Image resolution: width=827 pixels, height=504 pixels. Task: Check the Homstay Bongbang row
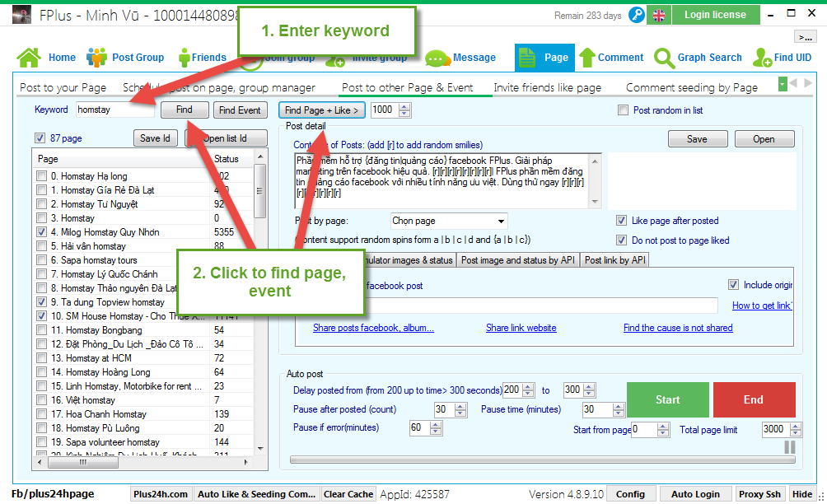pos(42,330)
